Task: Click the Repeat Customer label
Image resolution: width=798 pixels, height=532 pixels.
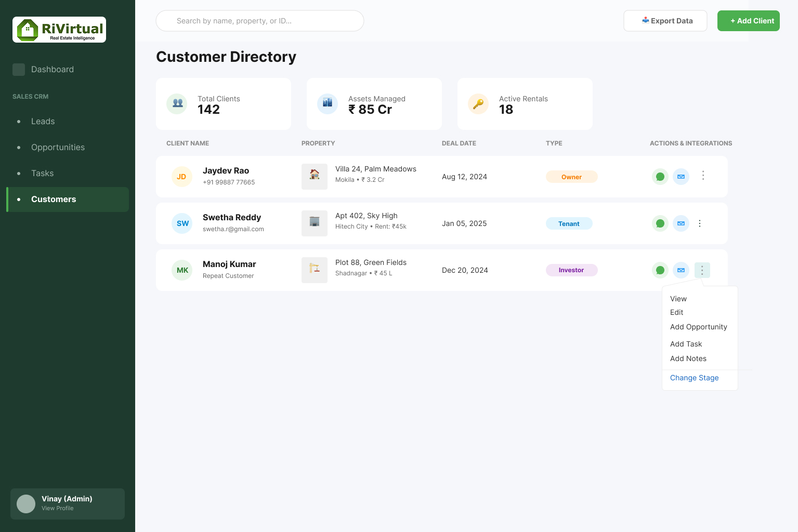Action: 228,276
